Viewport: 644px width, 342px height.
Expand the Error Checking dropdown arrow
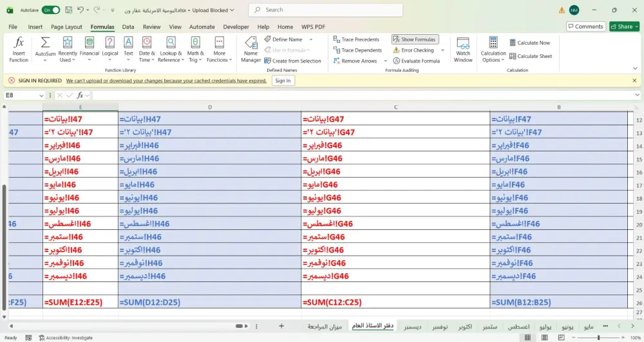(x=442, y=50)
